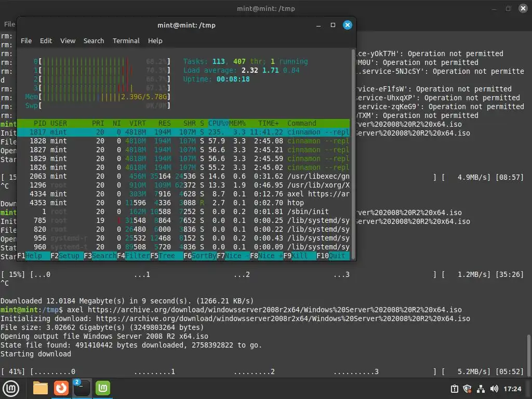Select the xorg process PID 1296
This screenshot has height=399, width=532.
(x=183, y=185)
